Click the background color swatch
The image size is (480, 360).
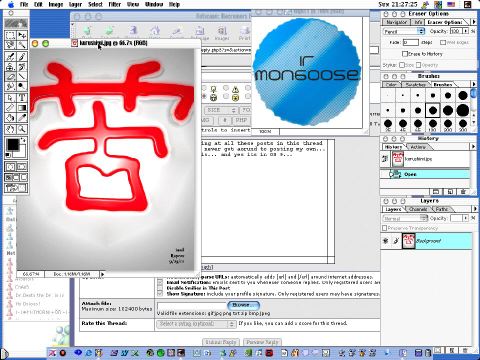tap(21, 153)
